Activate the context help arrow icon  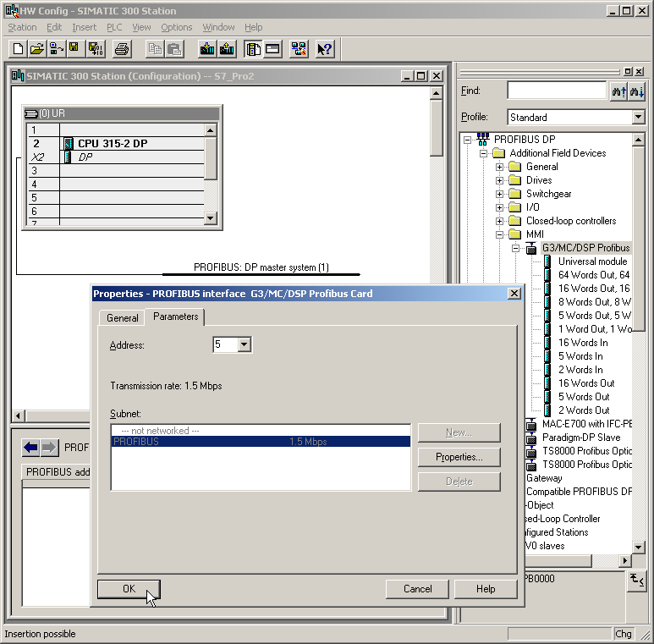coord(325,49)
